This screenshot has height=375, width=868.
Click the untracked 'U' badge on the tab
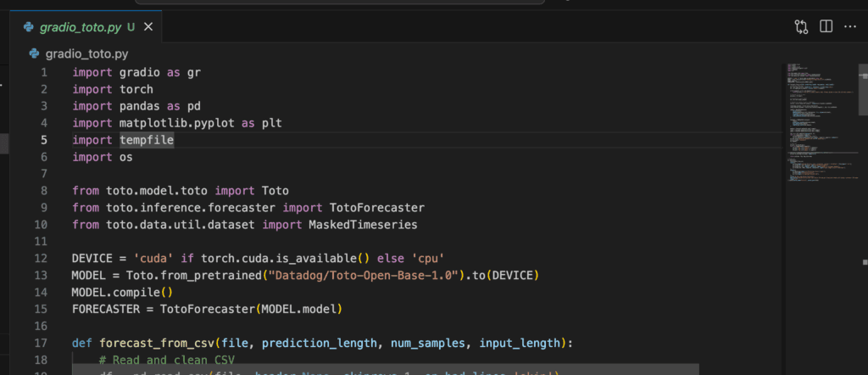click(x=131, y=27)
